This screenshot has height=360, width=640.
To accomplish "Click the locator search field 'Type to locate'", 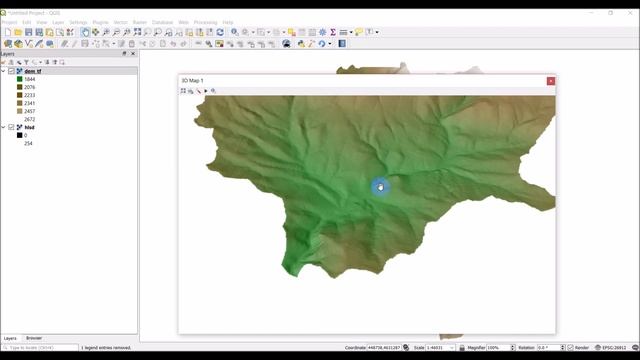I will [x=40, y=348].
